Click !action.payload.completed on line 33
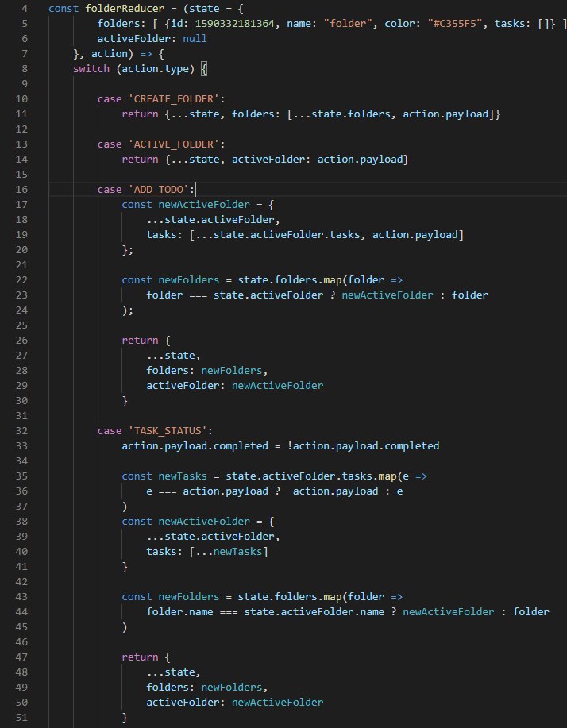This screenshot has height=728, width=567. [x=363, y=445]
